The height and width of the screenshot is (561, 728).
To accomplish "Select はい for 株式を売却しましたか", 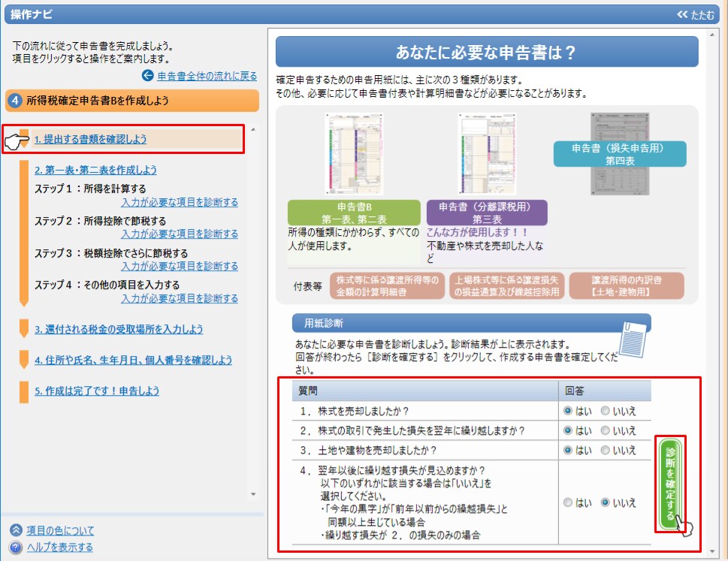I will pyautogui.click(x=567, y=411).
